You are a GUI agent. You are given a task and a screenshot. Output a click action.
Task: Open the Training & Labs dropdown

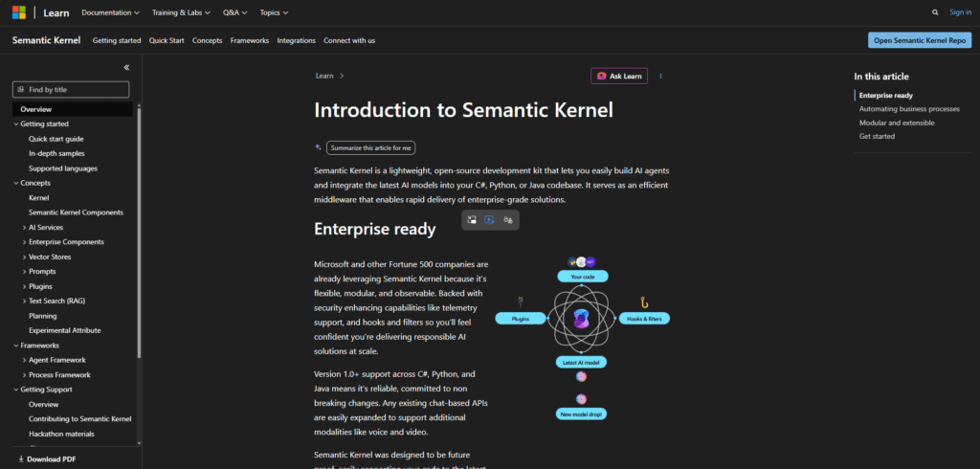point(181,12)
